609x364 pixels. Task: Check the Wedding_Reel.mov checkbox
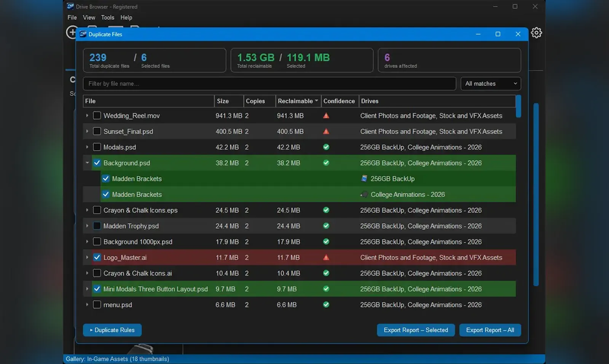(97, 116)
